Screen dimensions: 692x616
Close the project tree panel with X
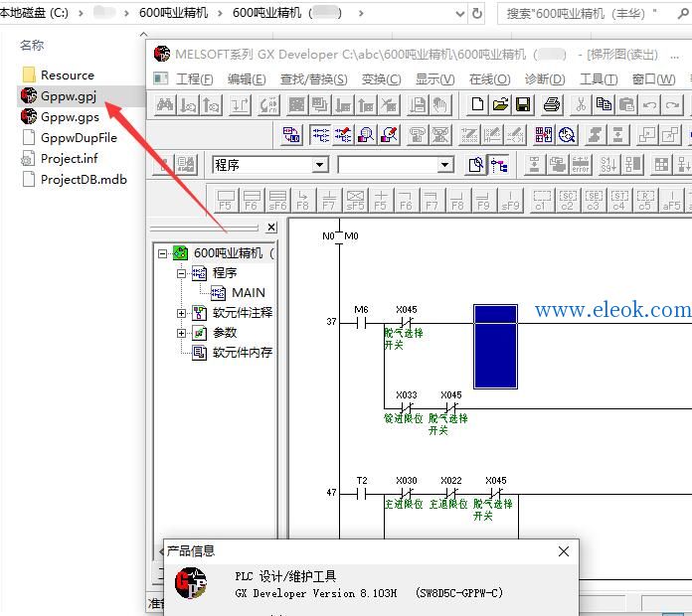(x=271, y=228)
